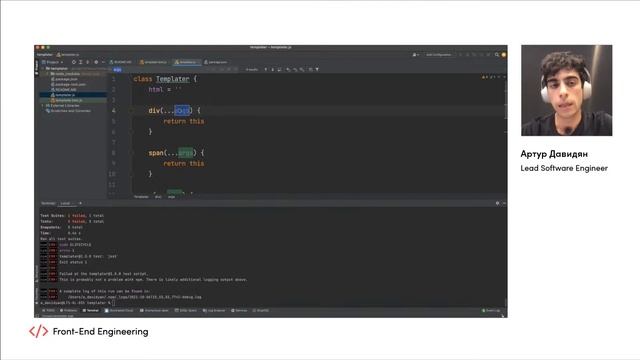Click the Templater class name in code

[173, 79]
